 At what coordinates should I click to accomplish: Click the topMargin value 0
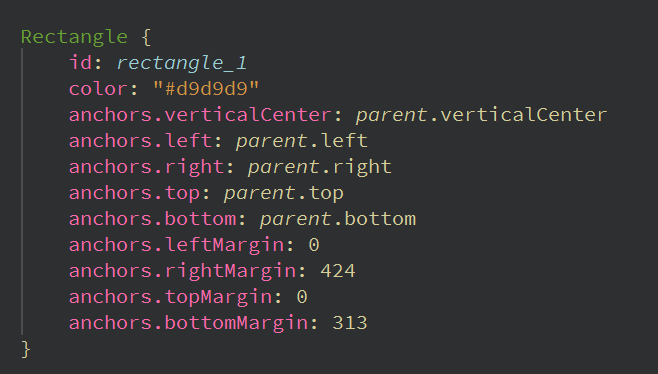click(x=302, y=297)
